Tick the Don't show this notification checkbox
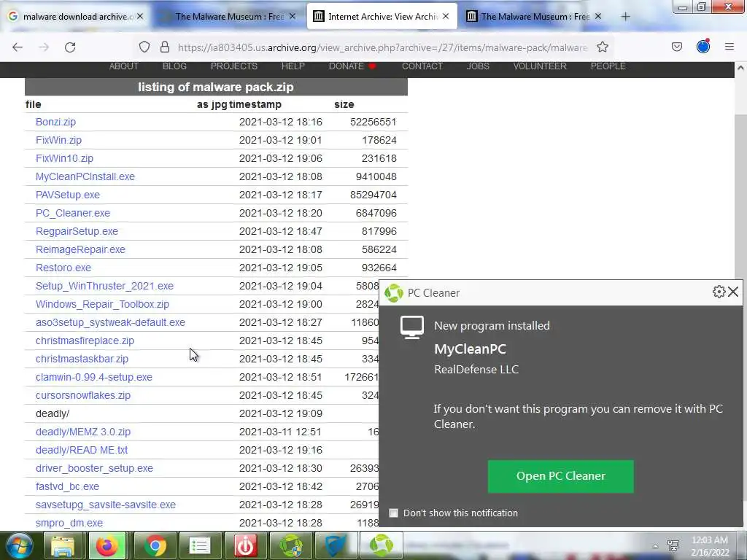The image size is (747, 560). pos(393,513)
